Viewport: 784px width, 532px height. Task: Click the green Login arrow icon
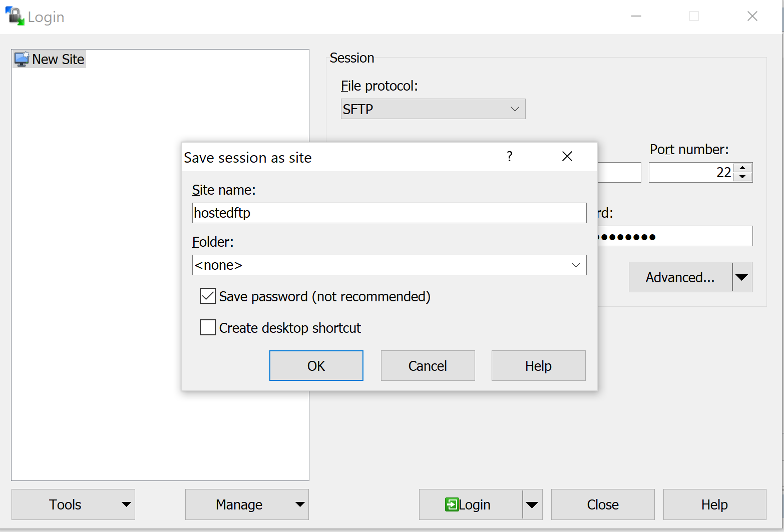(x=452, y=504)
